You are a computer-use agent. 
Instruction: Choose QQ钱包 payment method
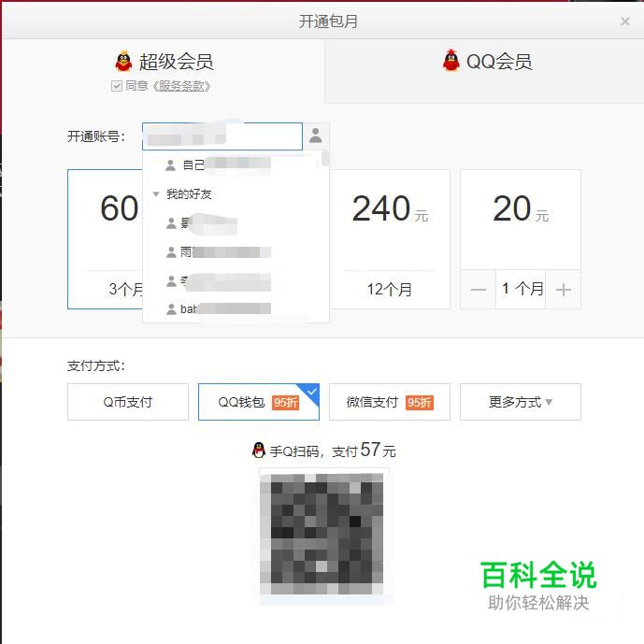point(258,402)
